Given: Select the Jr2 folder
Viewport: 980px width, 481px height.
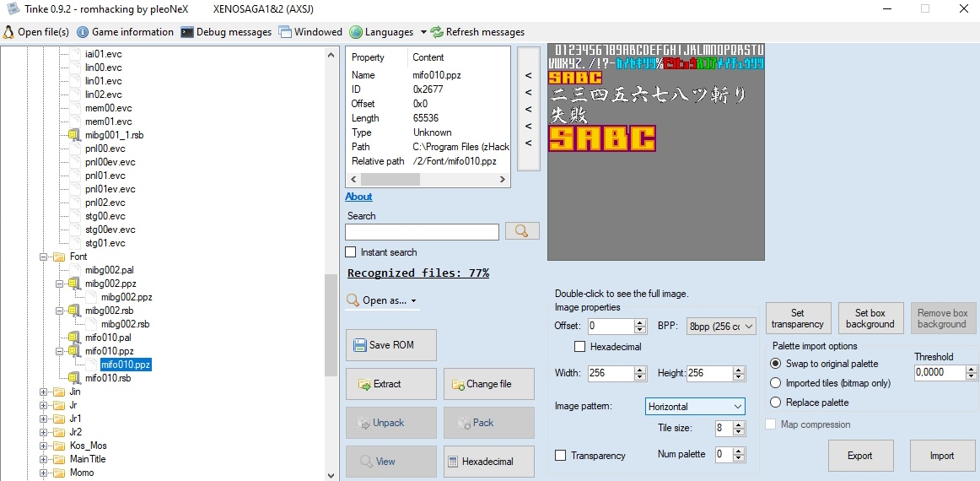Looking at the screenshot, I should pos(76,431).
